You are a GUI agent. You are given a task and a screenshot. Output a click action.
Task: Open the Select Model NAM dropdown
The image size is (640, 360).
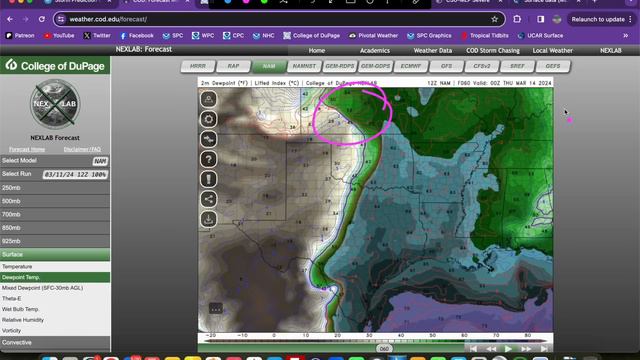(100, 161)
